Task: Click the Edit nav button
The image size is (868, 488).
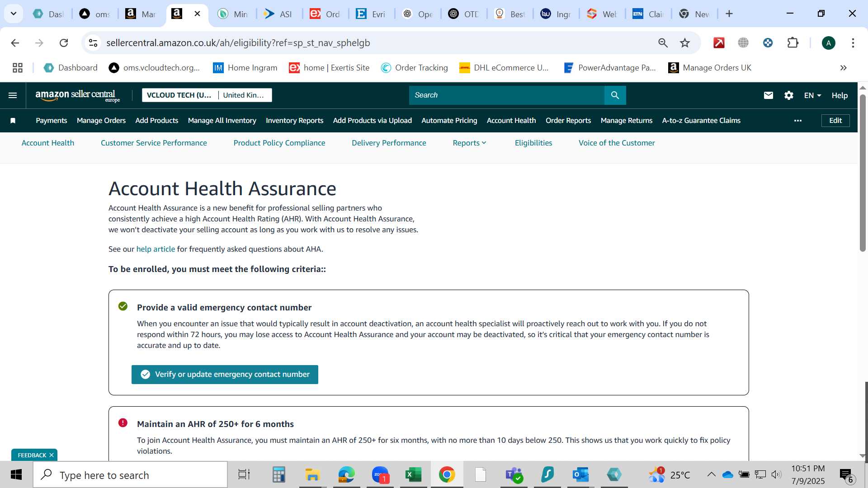Action: pos(835,121)
